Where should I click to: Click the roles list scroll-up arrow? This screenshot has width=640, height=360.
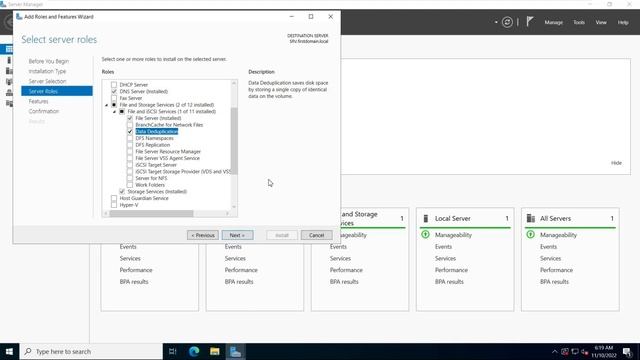point(234,83)
